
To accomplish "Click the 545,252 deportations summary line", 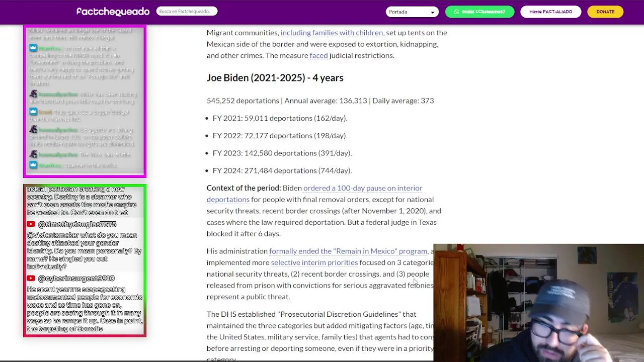I will (320, 101).
